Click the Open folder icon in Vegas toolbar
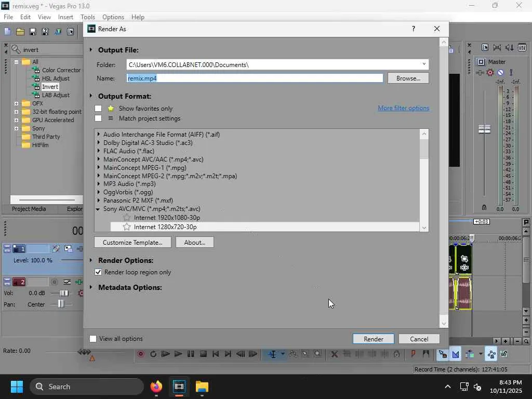Viewport: 532px width, 399px height. [20, 32]
